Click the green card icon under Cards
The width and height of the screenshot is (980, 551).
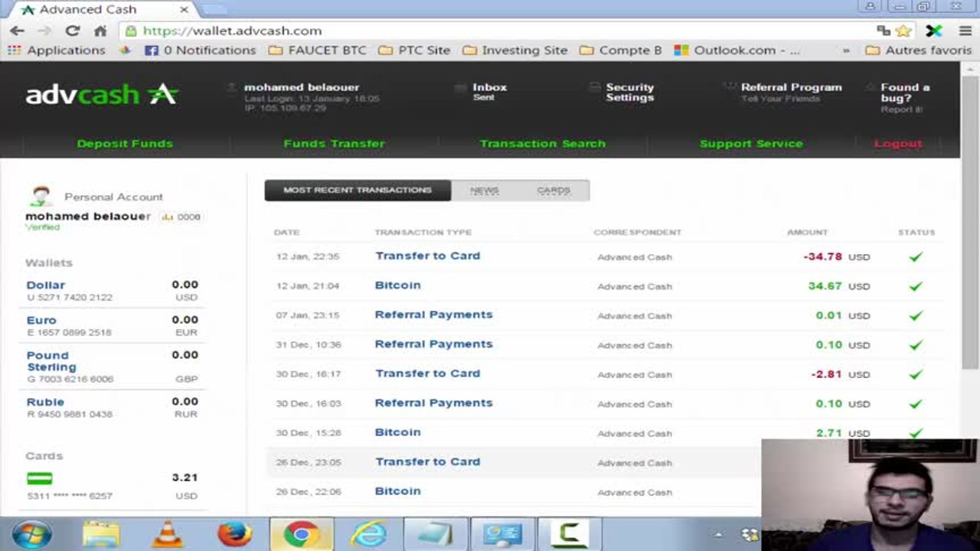pos(40,478)
